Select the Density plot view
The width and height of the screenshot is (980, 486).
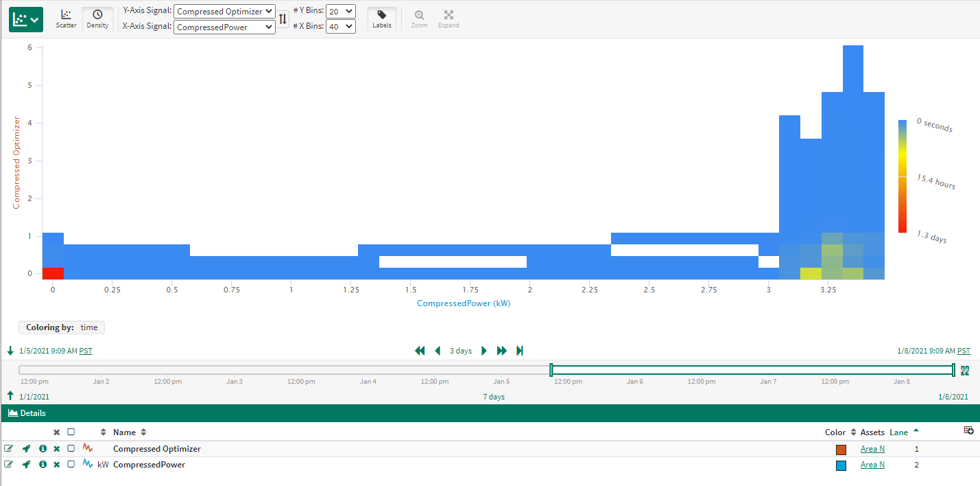point(97,19)
